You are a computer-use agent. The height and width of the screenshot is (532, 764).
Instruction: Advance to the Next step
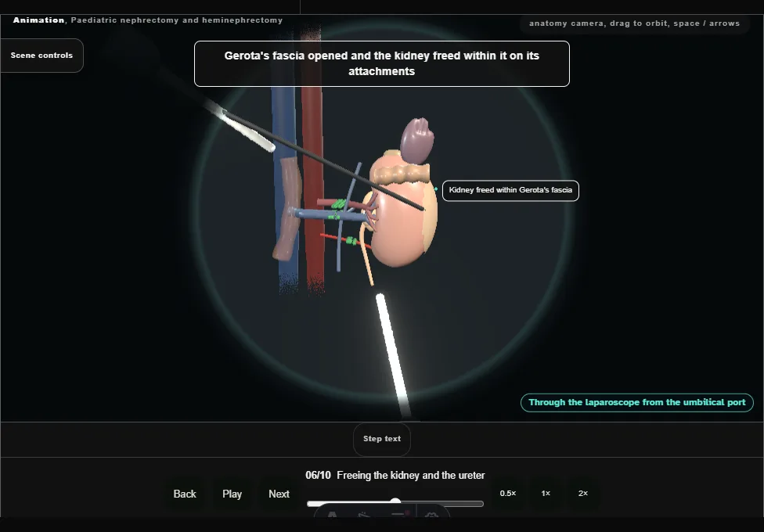[279, 494]
